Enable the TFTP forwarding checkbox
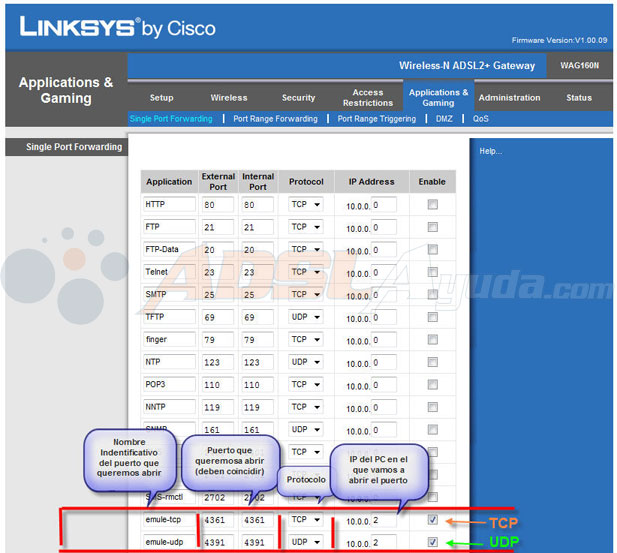Screen dimensions: 617x553 [432, 317]
